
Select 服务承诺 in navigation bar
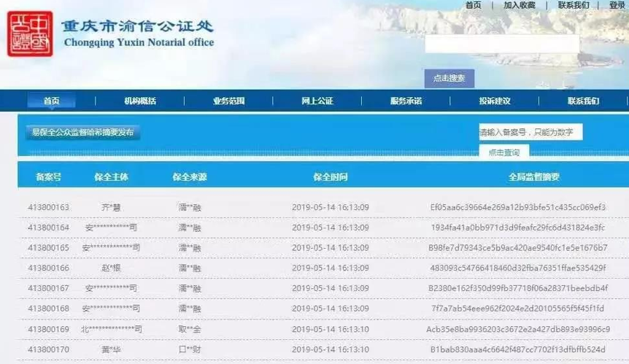coord(406,101)
